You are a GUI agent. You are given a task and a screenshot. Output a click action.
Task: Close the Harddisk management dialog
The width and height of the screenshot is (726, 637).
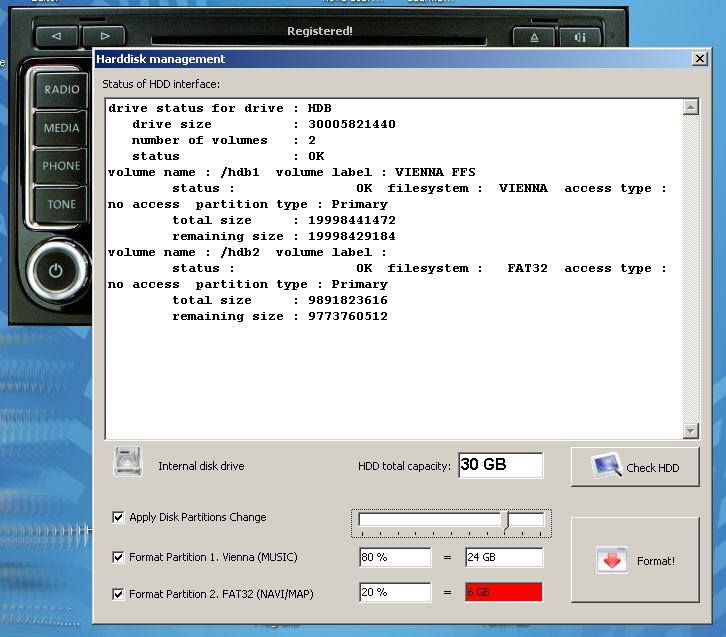[x=699, y=59]
